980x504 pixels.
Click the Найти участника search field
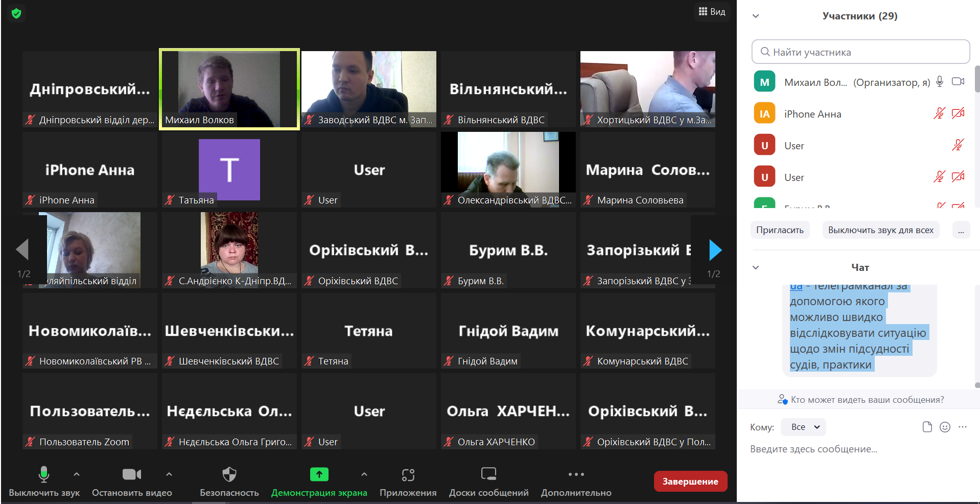pos(860,52)
